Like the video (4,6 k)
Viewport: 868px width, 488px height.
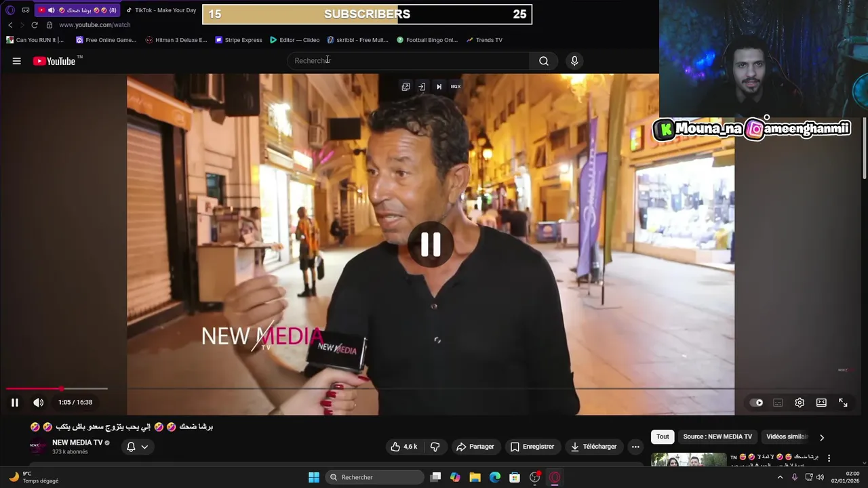click(403, 447)
